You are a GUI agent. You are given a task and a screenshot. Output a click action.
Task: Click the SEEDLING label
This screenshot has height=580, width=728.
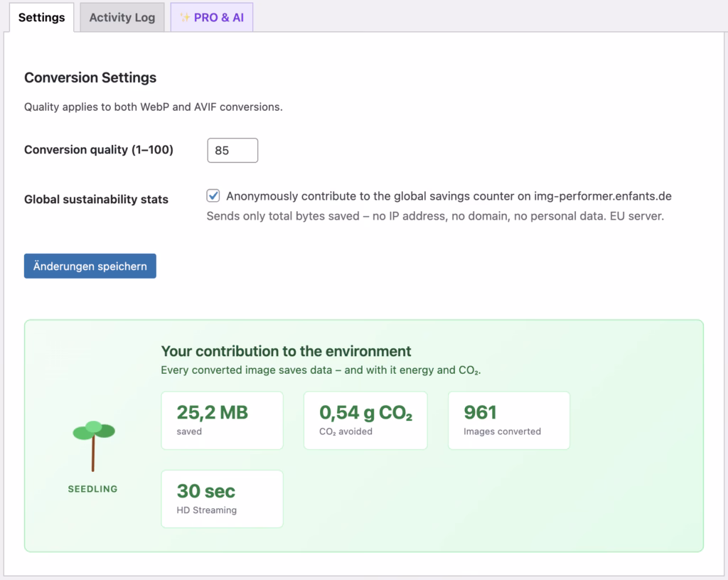coord(93,489)
